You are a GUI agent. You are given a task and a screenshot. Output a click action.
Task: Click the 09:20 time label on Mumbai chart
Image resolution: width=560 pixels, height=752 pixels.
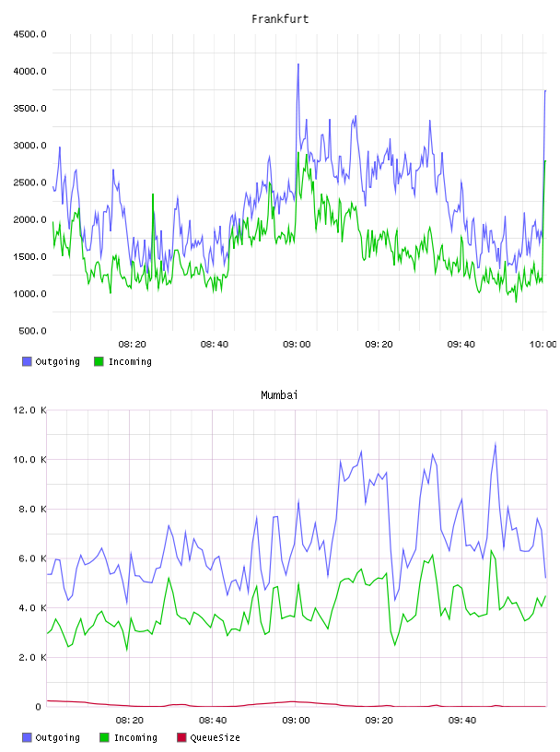tap(379, 721)
